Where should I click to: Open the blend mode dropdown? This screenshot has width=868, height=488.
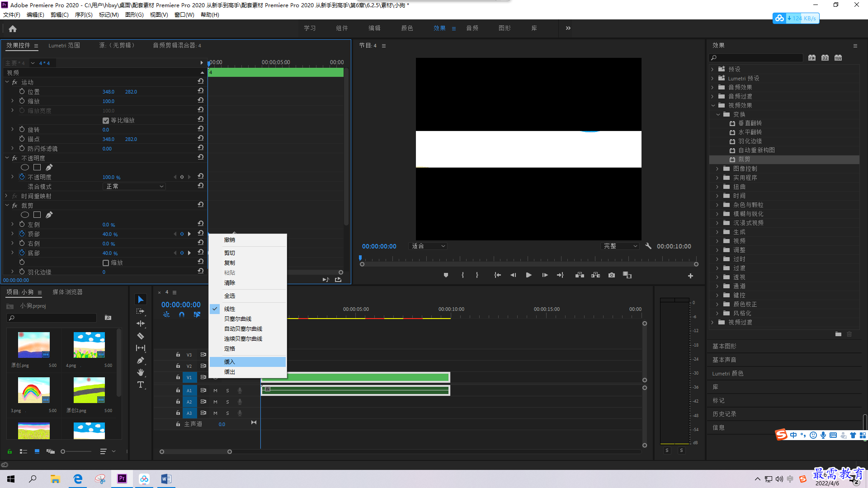point(134,187)
